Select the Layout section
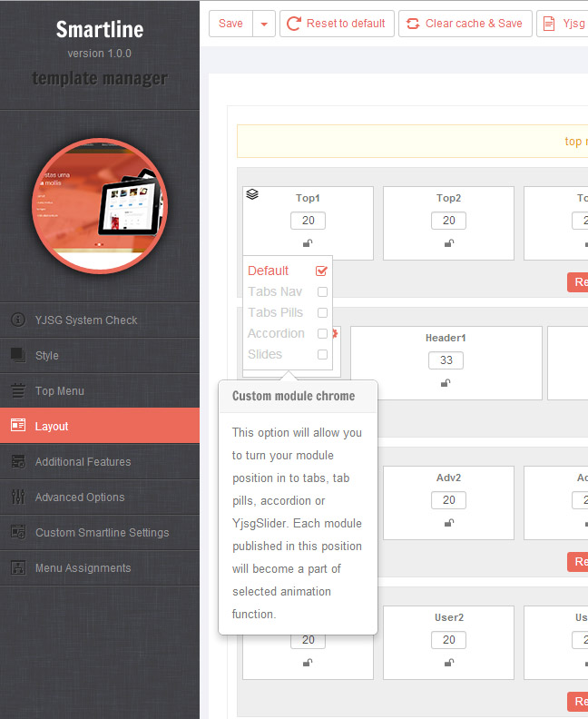The height and width of the screenshot is (719, 588). [x=100, y=426]
